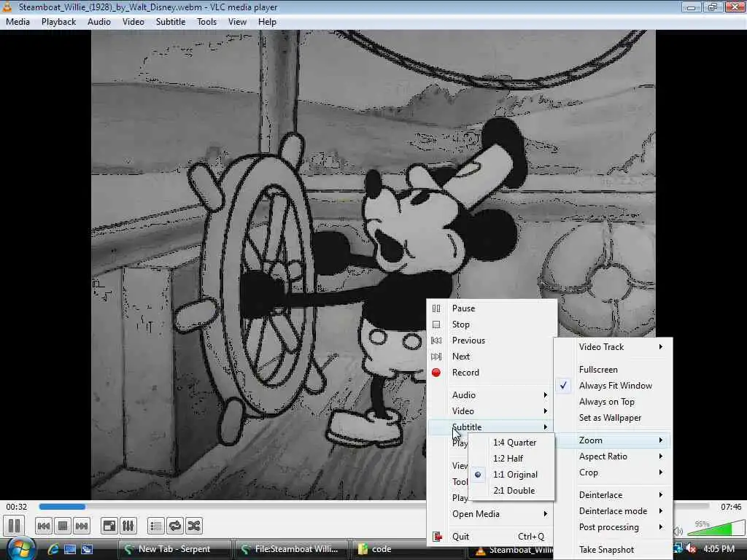The height and width of the screenshot is (560, 747).
Task: Open the Tools menu
Action: click(x=206, y=22)
